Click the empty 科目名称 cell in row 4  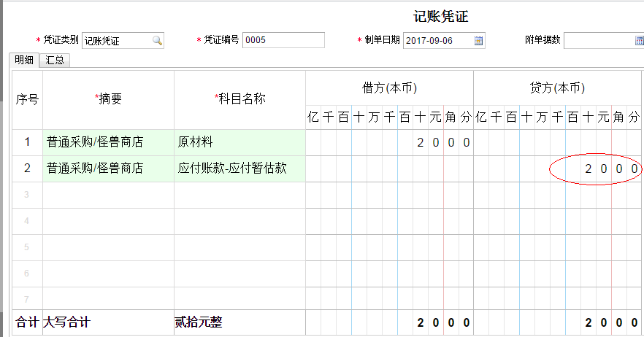[x=239, y=221]
